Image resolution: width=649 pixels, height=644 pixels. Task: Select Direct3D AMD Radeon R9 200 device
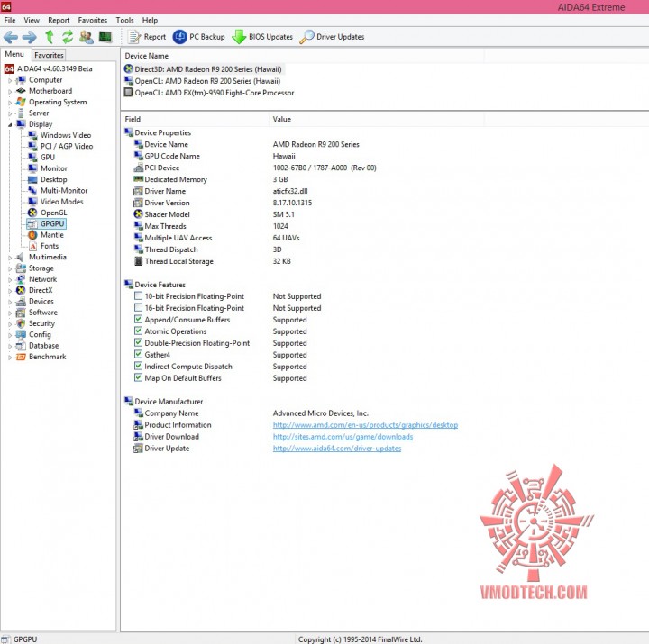208,69
